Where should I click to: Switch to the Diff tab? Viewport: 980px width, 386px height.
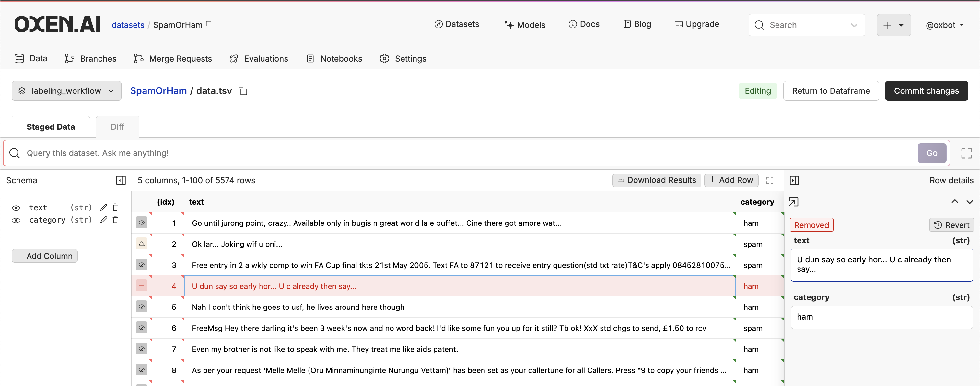point(117,127)
